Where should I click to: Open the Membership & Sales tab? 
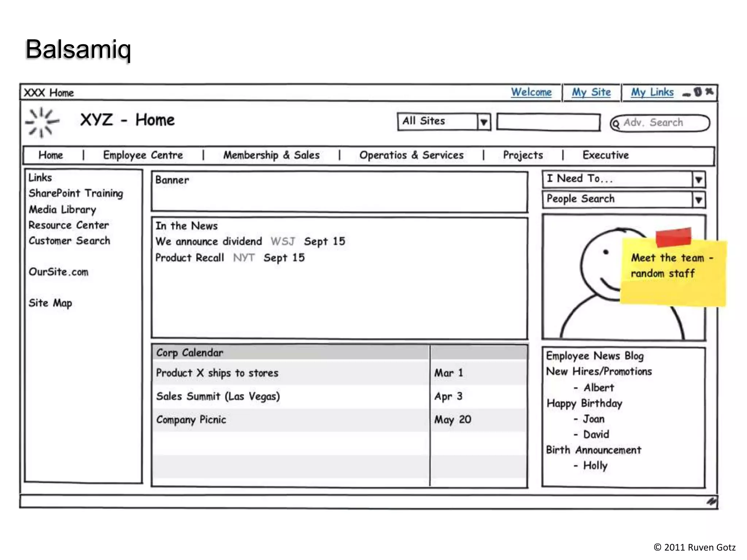pos(271,155)
